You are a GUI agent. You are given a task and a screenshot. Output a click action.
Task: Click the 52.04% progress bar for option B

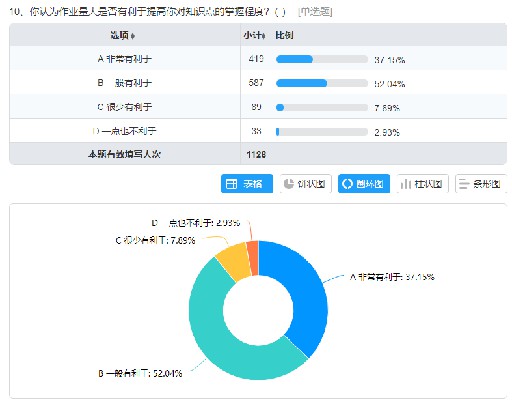(x=322, y=83)
